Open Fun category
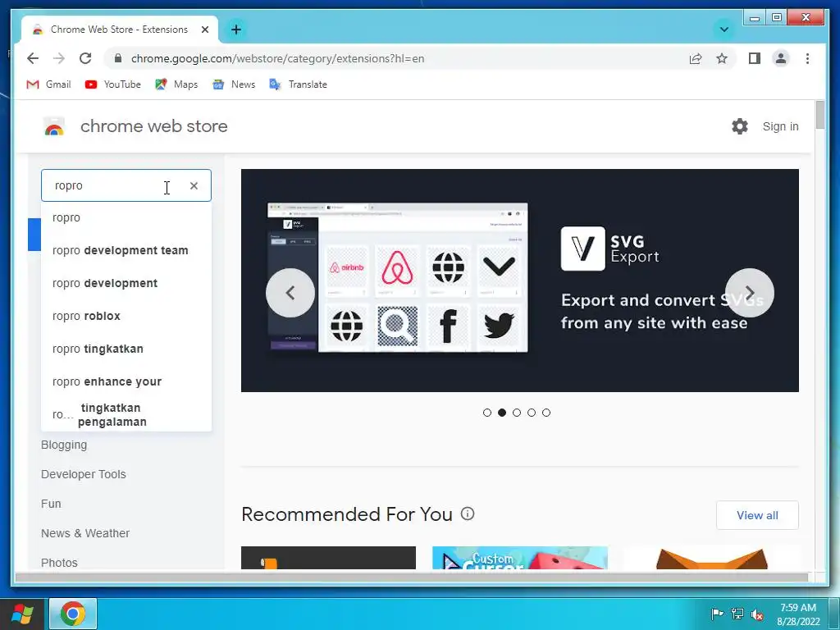 click(x=51, y=504)
